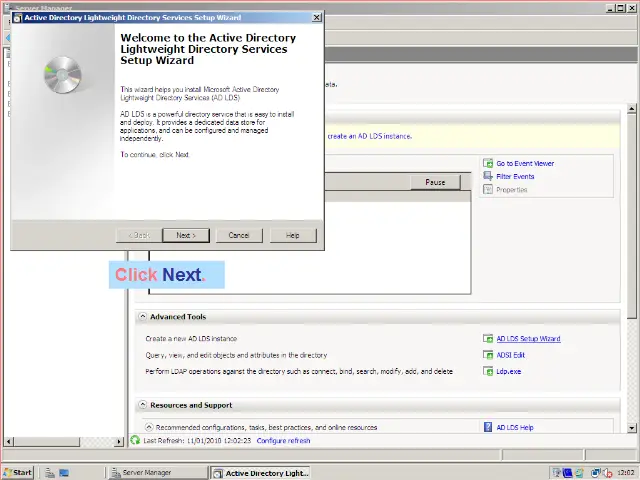Collapse the Resources and Support section
Viewport: 640px width, 480px height.
click(142, 404)
